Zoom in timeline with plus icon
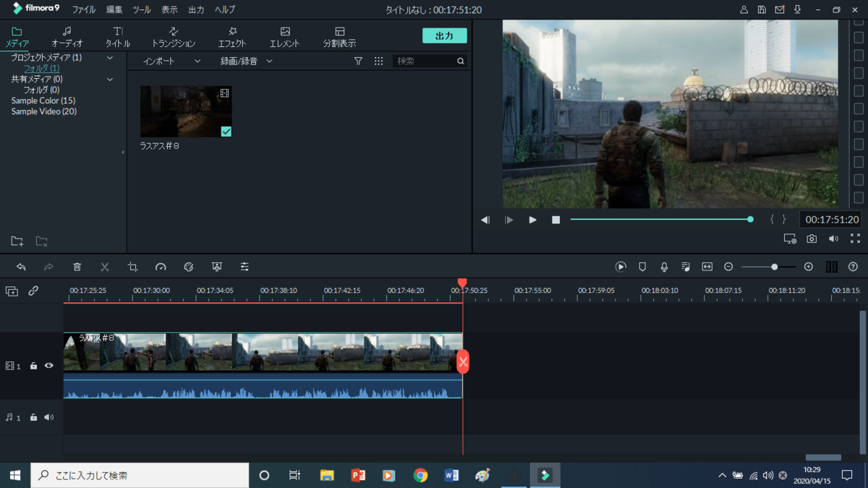The width and height of the screenshot is (868, 488). 809,267
